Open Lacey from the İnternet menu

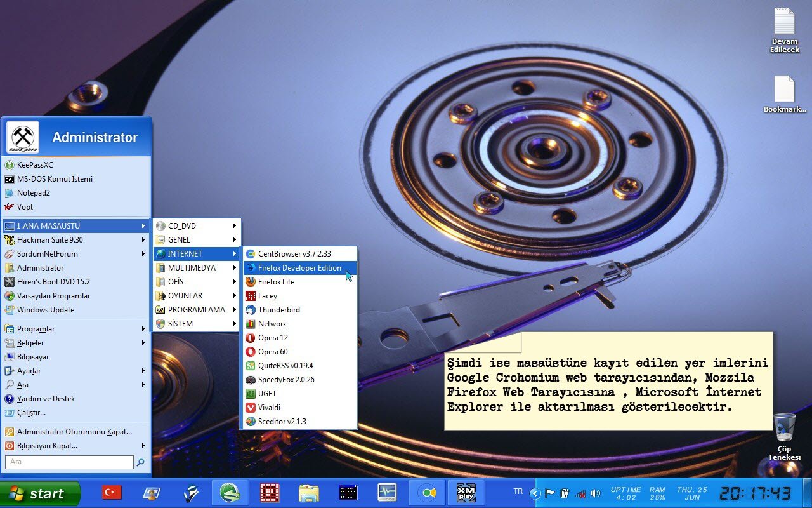tap(300, 296)
